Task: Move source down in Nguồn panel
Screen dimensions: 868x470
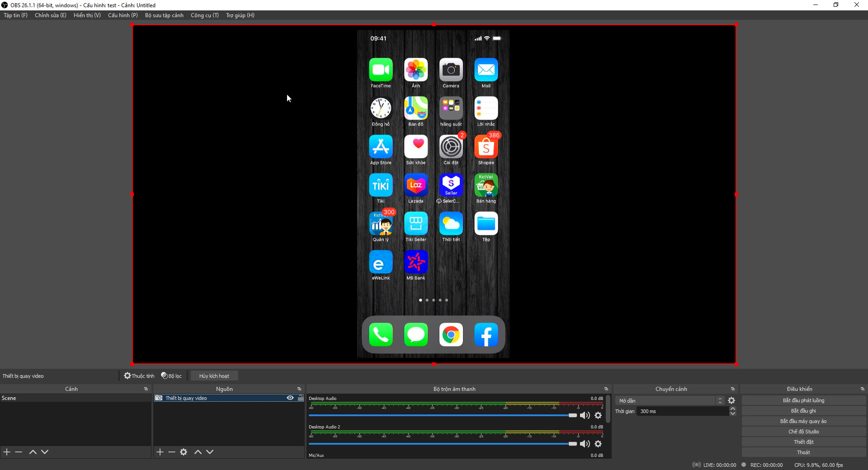Action: tap(210, 451)
